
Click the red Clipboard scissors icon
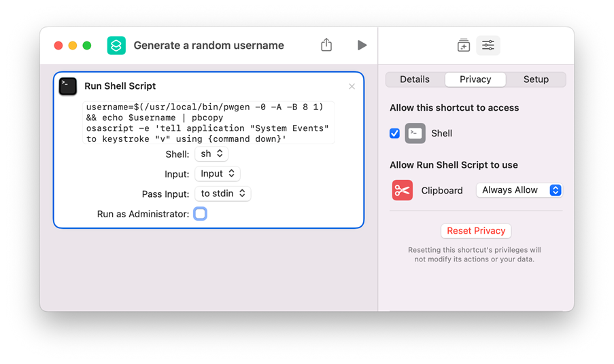pos(403,190)
